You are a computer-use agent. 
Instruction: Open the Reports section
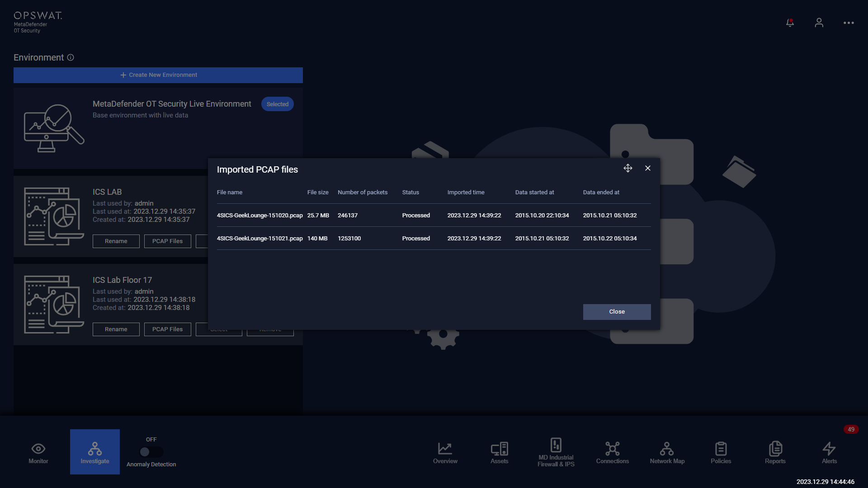click(775, 453)
